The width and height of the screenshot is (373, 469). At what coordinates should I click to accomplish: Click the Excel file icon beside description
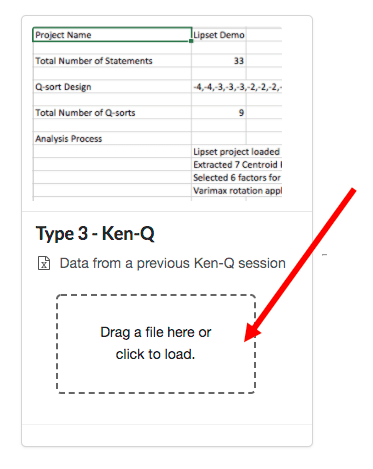pos(44,263)
